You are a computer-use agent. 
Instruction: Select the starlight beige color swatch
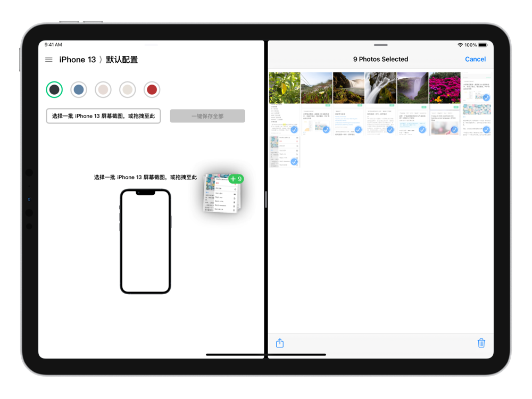(128, 89)
